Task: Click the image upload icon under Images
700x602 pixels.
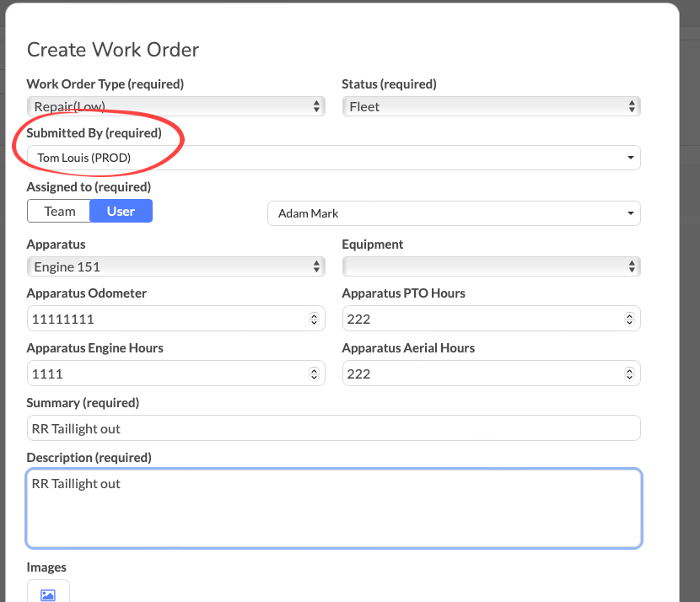Action: (48, 594)
